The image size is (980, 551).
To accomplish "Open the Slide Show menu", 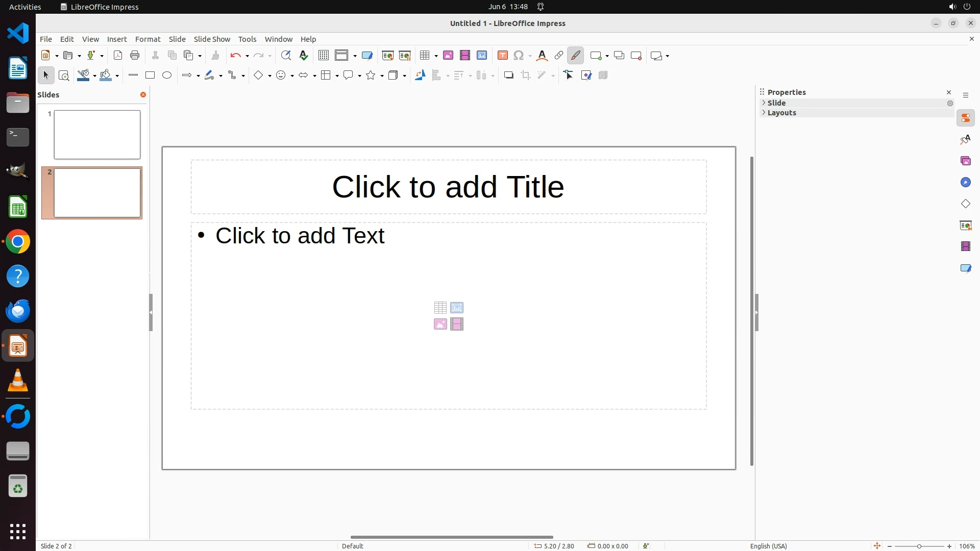I will pos(212,39).
